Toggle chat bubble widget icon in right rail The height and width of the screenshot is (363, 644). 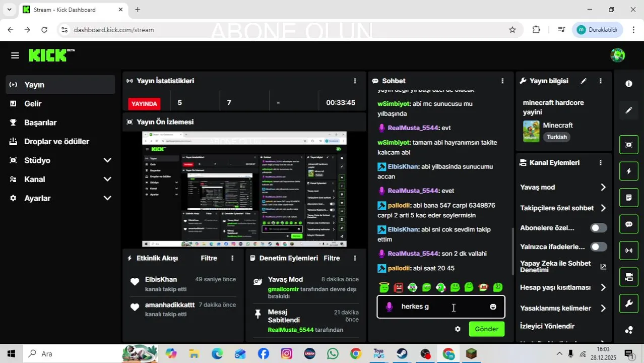point(629,224)
